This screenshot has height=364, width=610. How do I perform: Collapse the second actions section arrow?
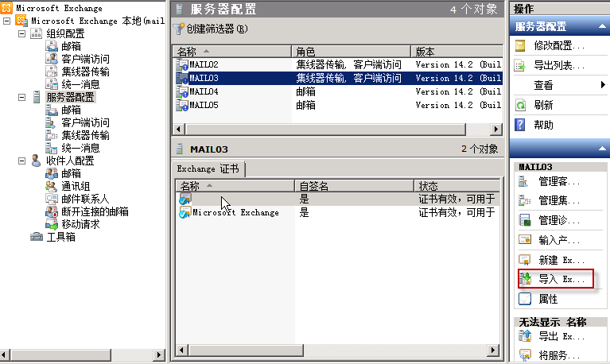[602, 149]
